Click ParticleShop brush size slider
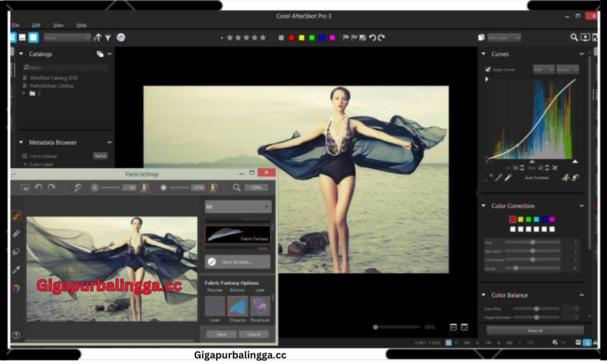 tap(110, 188)
